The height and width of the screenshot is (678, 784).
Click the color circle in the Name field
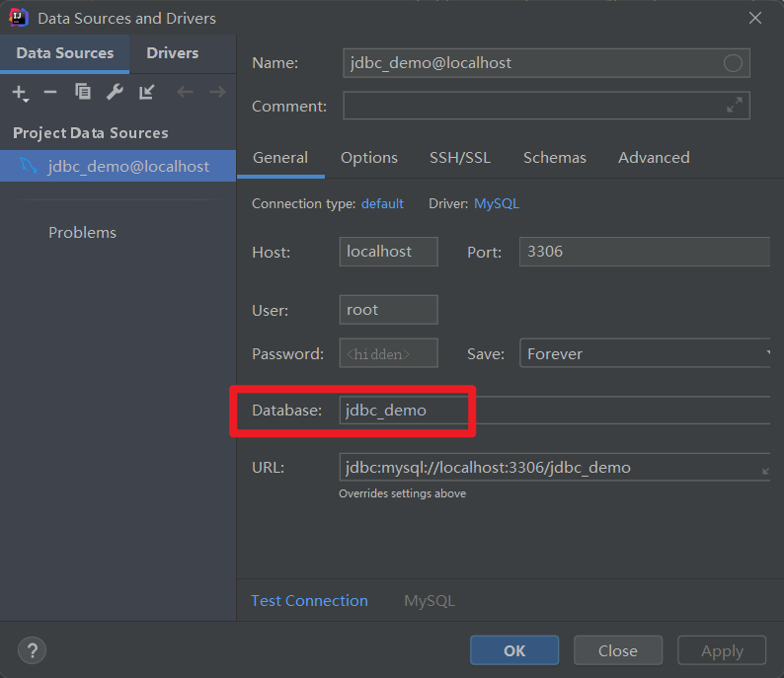(x=733, y=63)
